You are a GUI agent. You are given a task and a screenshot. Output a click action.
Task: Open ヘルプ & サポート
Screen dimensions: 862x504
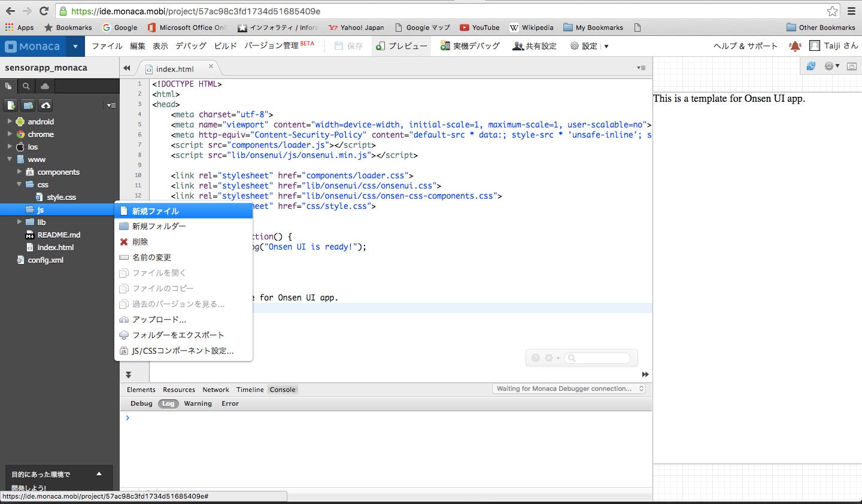[x=745, y=46]
